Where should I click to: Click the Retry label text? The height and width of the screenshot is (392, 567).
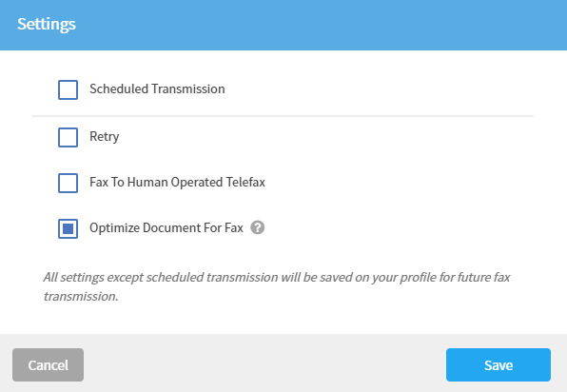pos(104,137)
